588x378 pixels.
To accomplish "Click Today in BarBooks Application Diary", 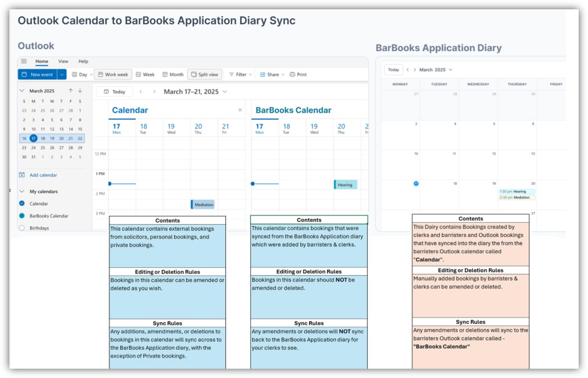I will 394,70.
